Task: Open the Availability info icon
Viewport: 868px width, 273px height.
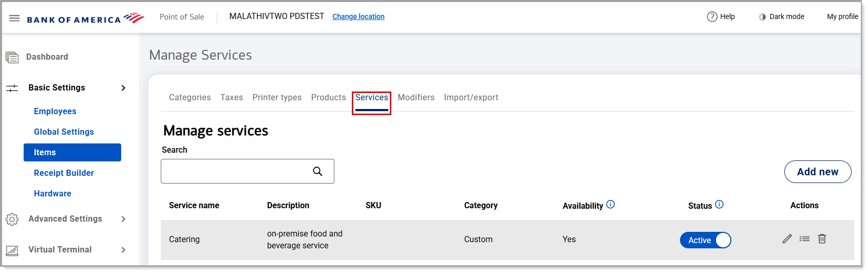Action: (x=610, y=204)
